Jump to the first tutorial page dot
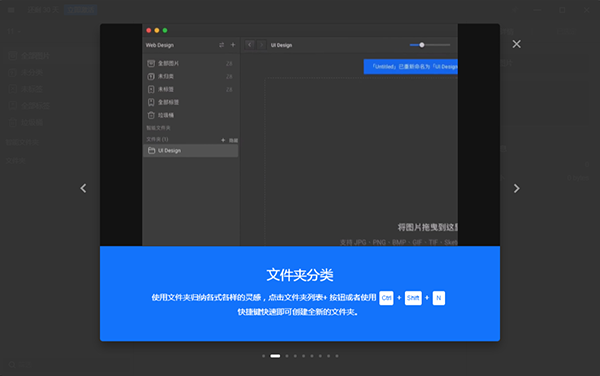Screen dimensions: 600x376 [x=263, y=356]
